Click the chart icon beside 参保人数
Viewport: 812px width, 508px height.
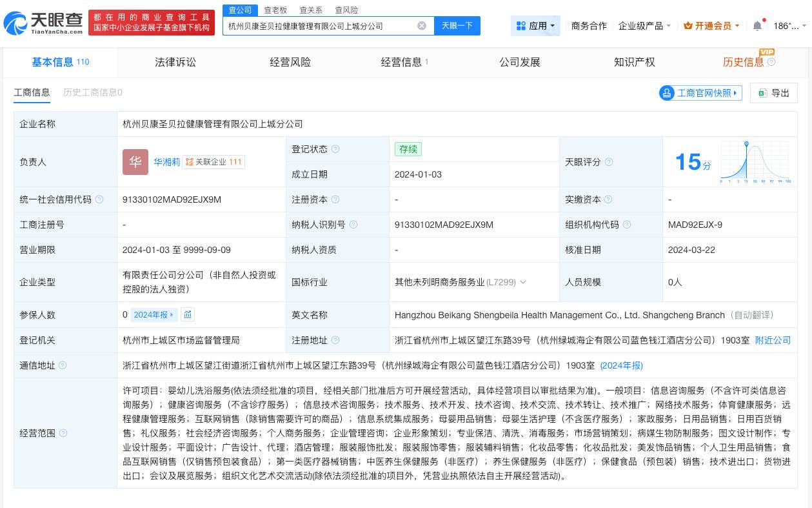coord(187,315)
